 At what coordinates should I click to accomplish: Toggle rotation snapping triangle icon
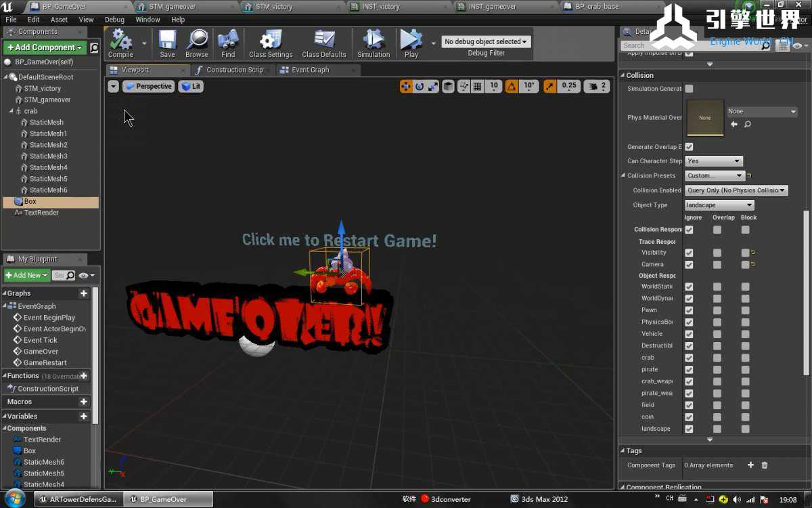tap(512, 86)
